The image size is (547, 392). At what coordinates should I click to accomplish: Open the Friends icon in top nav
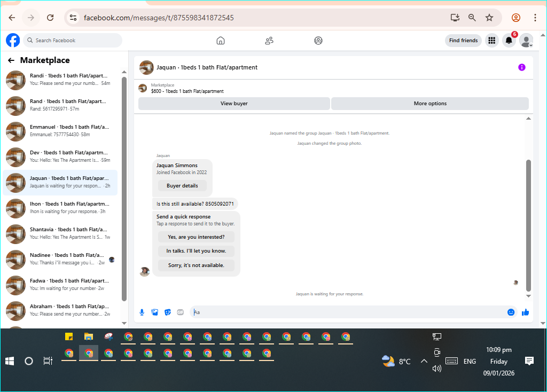coord(269,41)
